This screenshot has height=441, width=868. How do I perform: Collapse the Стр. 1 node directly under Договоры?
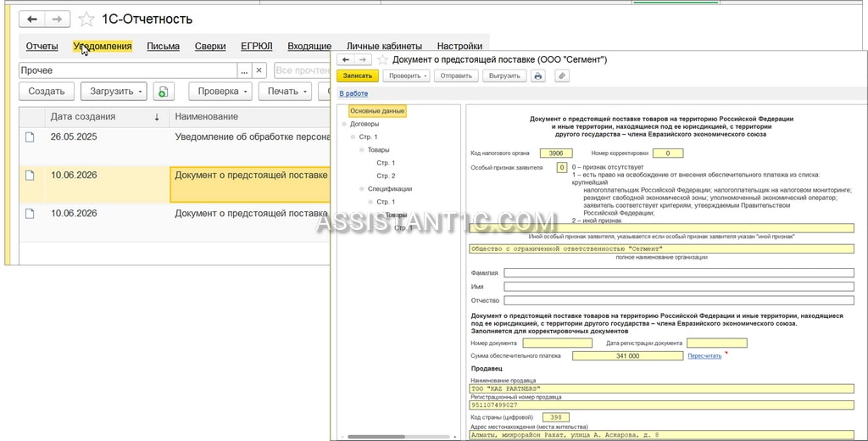[x=353, y=137]
